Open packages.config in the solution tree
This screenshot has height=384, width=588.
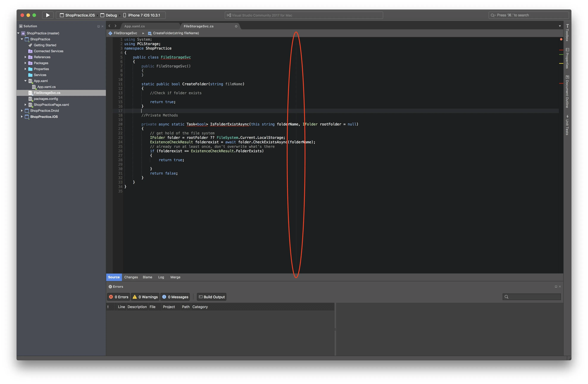tap(46, 99)
